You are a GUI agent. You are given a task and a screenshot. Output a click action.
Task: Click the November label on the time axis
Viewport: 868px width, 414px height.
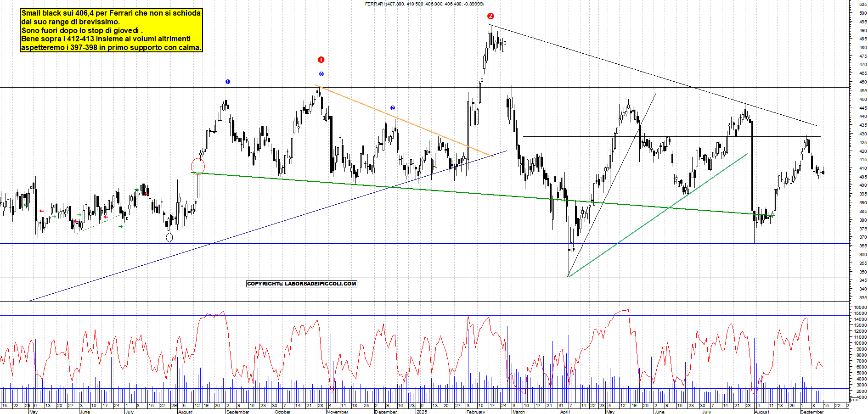pyautogui.click(x=337, y=412)
